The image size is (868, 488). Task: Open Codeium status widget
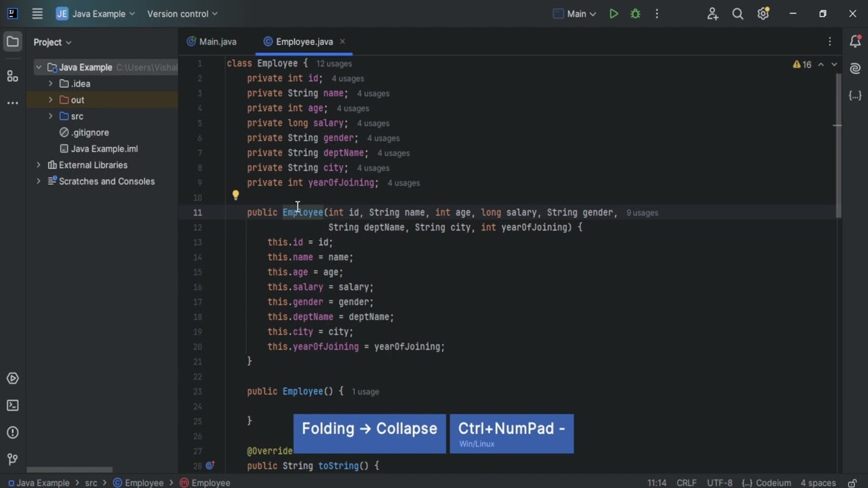click(x=766, y=483)
